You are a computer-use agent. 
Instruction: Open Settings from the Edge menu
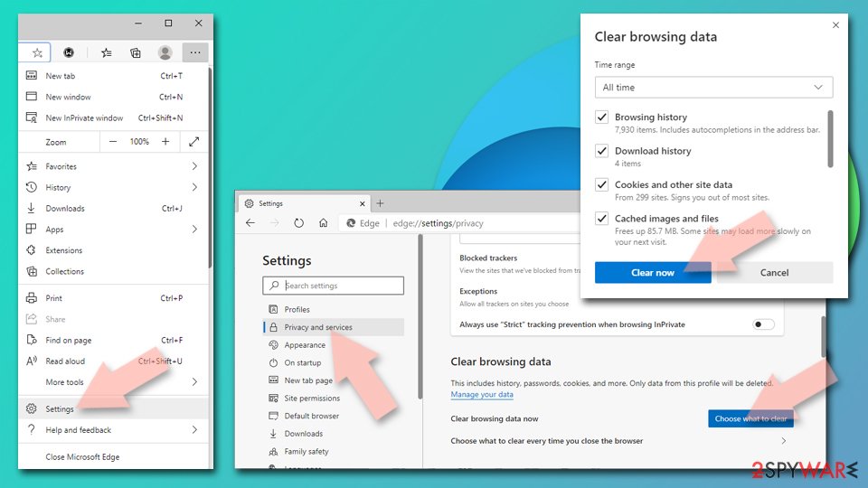point(114,408)
